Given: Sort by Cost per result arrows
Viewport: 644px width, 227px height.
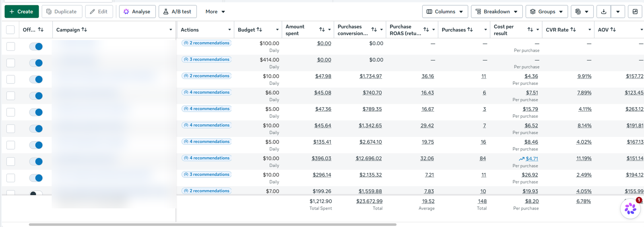Looking at the screenshot, I should pyautogui.click(x=530, y=30).
